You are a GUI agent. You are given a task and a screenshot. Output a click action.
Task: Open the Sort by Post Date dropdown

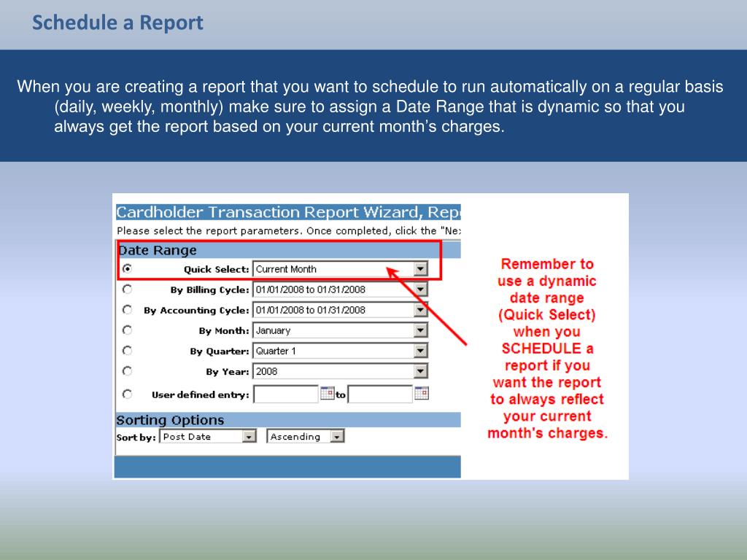pos(208,436)
